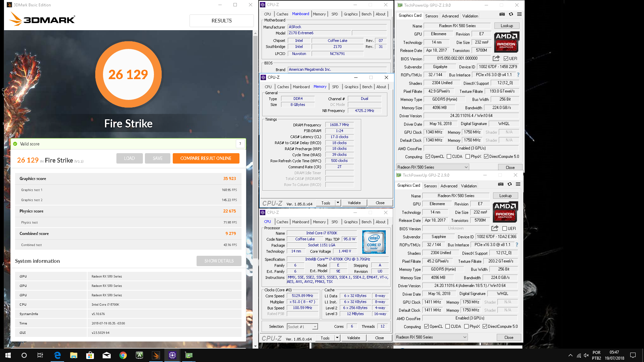Open Mail app from taskbar
The image size is (644, 362).
pos(107,355)
